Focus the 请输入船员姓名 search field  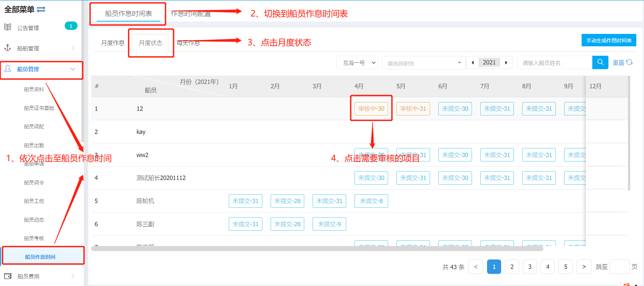pos(555,63)
